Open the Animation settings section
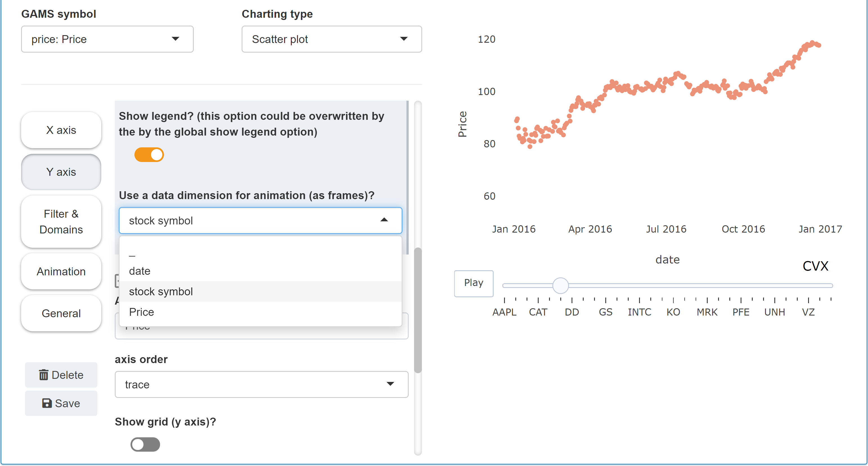Image resolution: width=868 pixels, height=466 pixels. pyautogui.click(x=61, y=272)
